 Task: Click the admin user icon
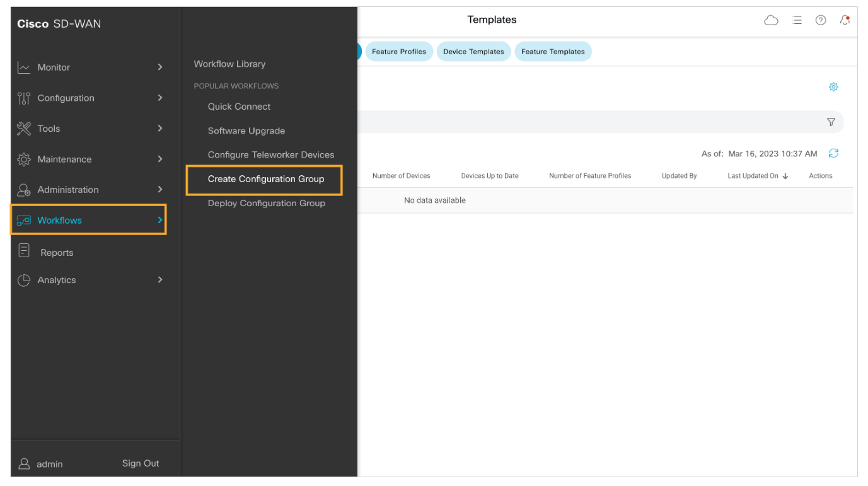[x=24, y=464]
